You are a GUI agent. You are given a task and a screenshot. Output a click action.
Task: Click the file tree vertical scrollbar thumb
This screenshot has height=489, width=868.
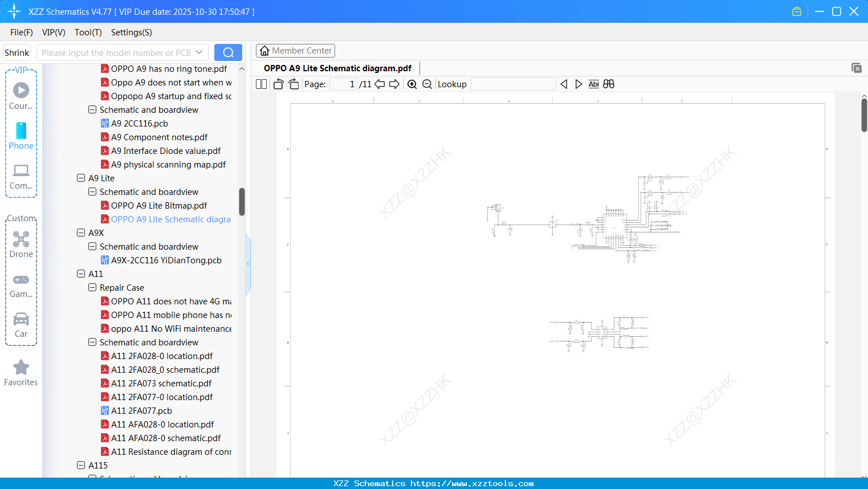[242, 202]
